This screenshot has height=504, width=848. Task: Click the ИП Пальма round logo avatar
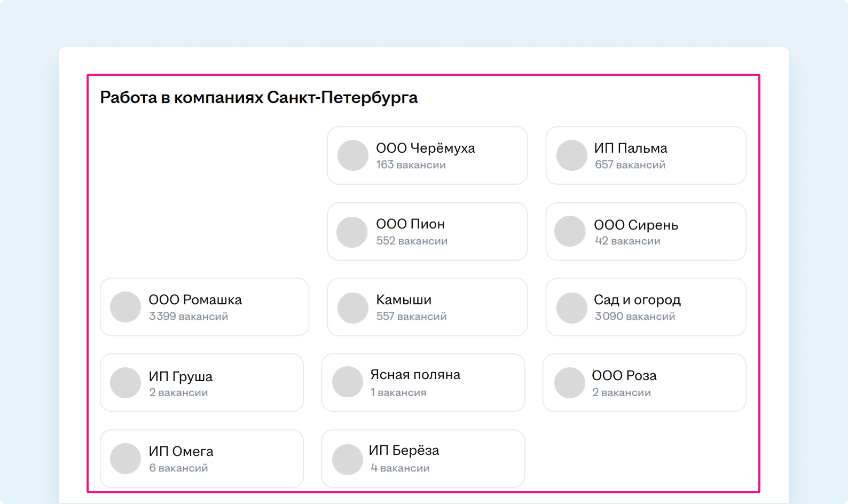[x=572, y=155]
